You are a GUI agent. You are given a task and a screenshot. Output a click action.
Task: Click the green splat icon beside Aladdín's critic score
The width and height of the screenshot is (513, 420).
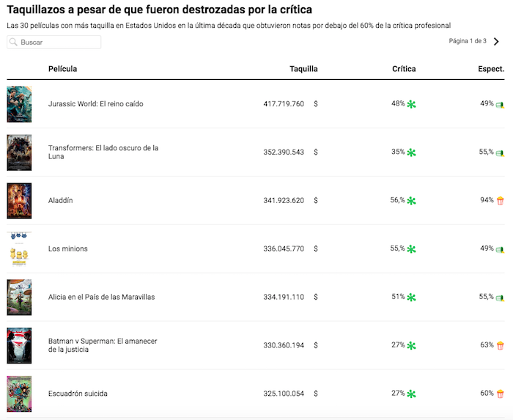411,202
